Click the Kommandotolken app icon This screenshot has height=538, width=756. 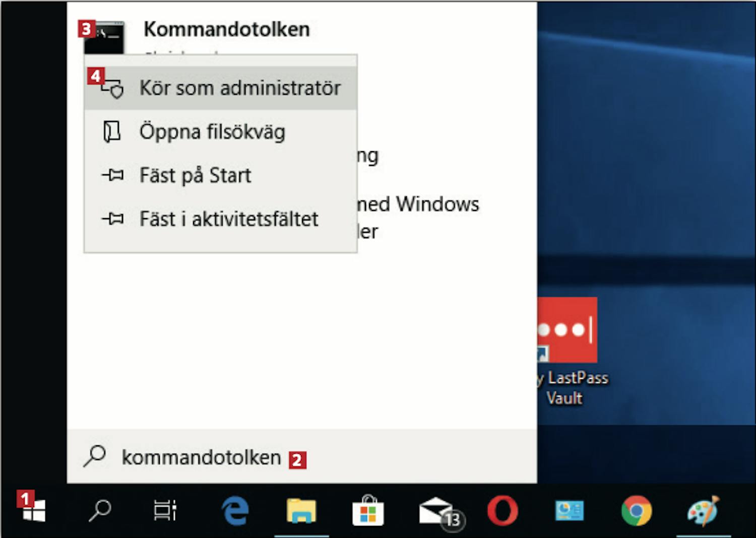[x=104, y=38]
